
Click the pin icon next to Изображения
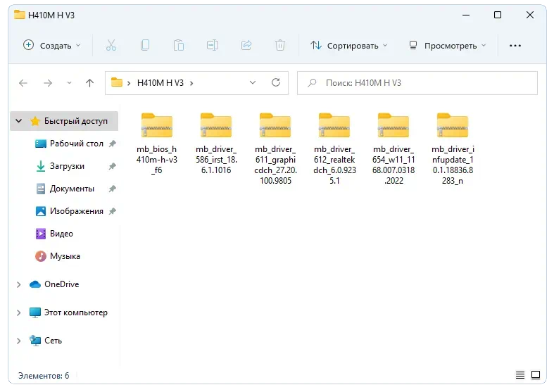tap(113, 212)
